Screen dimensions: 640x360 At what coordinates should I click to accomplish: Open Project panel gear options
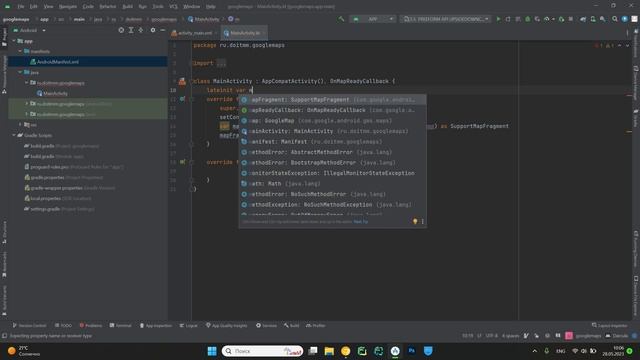click(153, 30)
